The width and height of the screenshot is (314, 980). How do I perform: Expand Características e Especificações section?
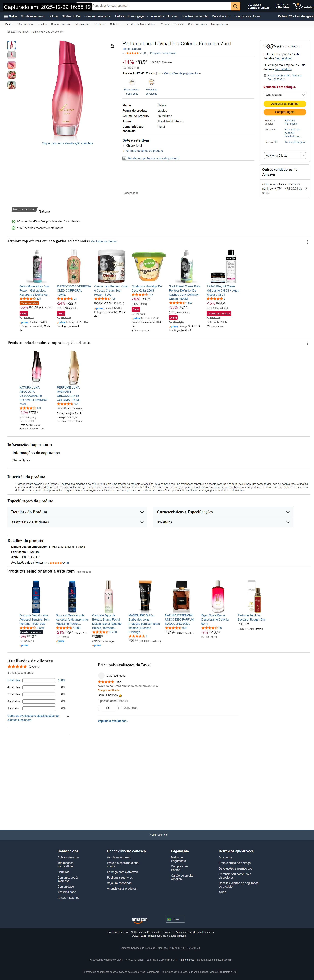coord(224,512)
